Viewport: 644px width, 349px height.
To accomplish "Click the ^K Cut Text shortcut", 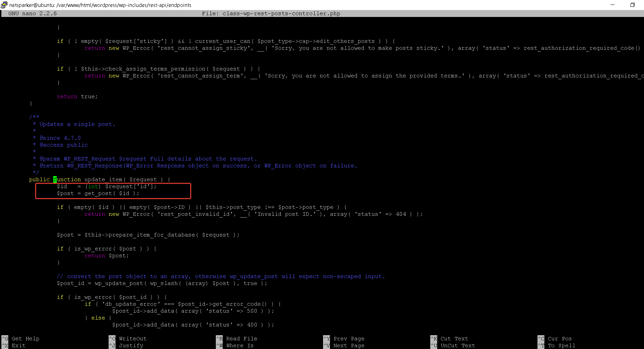I will [450, 339].
